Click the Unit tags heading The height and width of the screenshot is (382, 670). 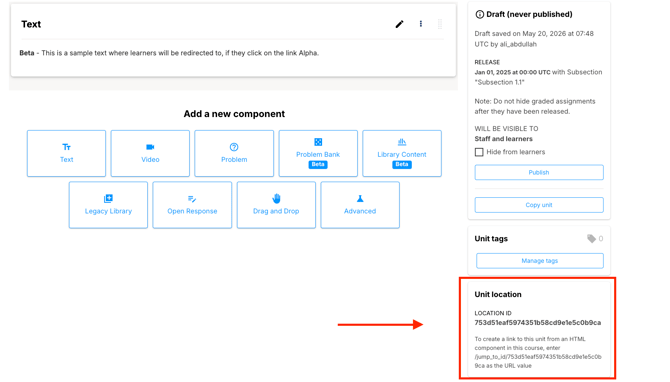[491, 238]
